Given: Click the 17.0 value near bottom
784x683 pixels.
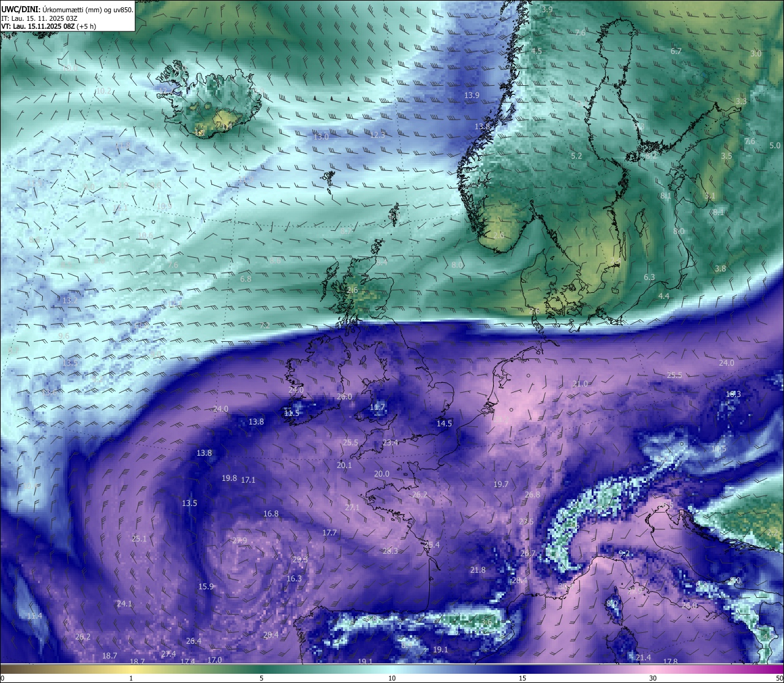Looking at the screenshot, I should [x=214, y=660].
